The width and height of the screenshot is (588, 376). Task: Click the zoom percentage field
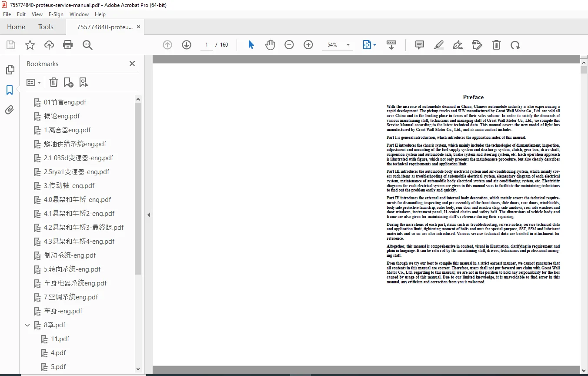333,45
